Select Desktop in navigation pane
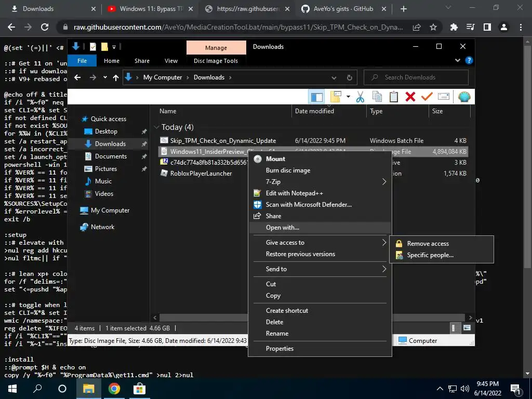This screenshot has height=399, width=532. click(106, 131)
